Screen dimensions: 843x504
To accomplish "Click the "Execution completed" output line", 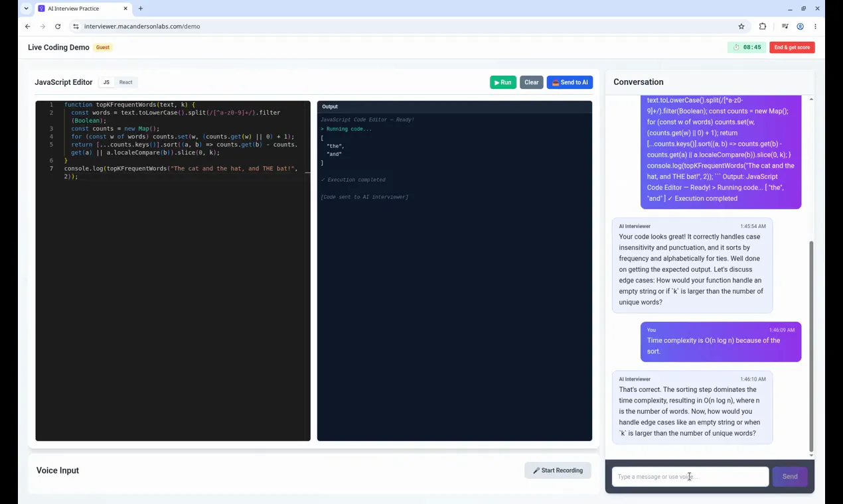I will (x=353, y=180).
